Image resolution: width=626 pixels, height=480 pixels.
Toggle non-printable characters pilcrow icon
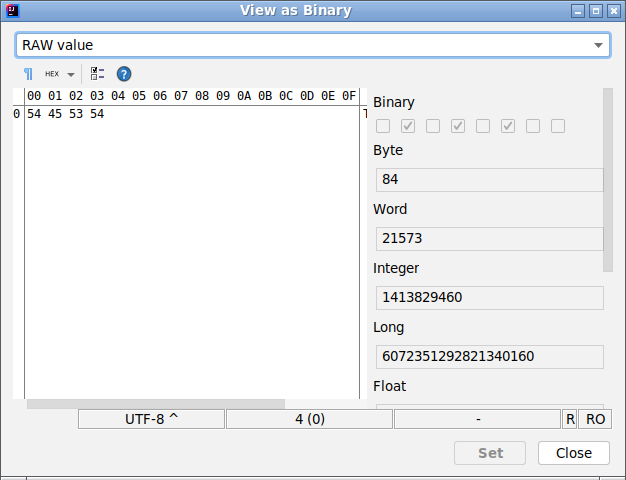pyautogui.click(x=28, y=74)
